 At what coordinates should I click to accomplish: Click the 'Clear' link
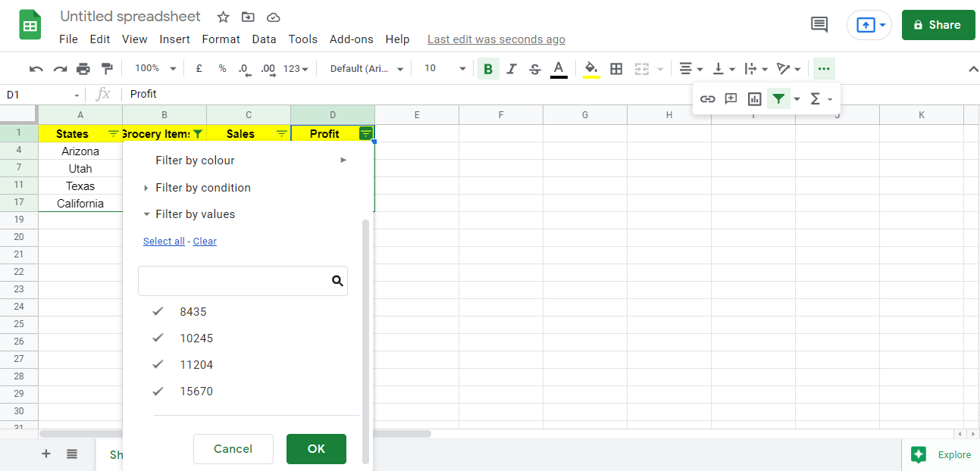(x=205, y=241)
